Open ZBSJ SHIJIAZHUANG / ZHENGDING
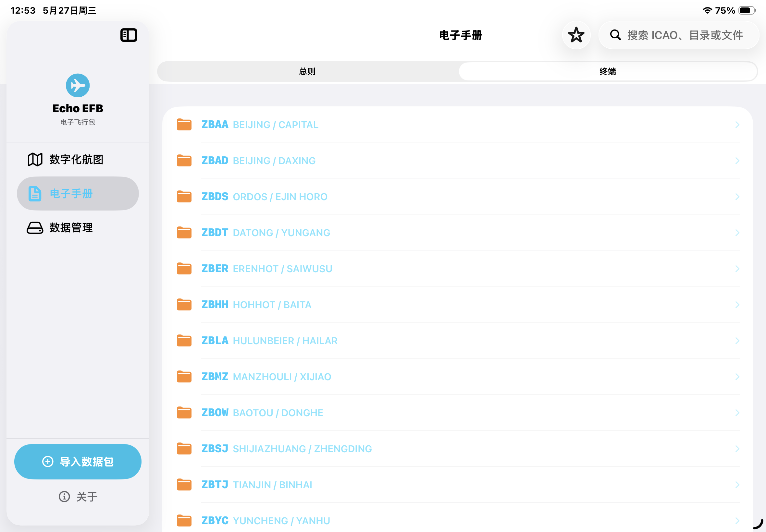This screenshot has width=766, height=532. click(x=458, y=449)
